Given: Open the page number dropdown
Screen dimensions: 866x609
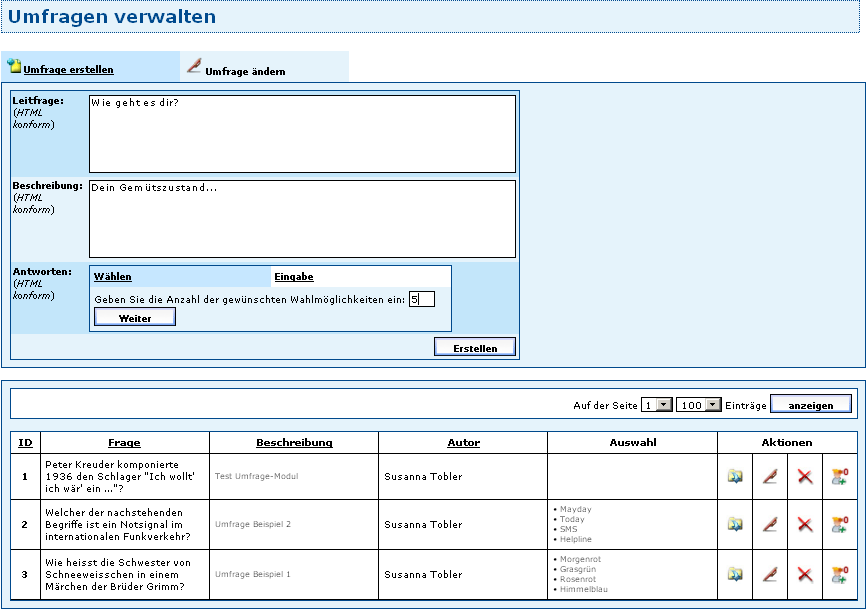Looking at the screenshot, I should pos(657,405).
